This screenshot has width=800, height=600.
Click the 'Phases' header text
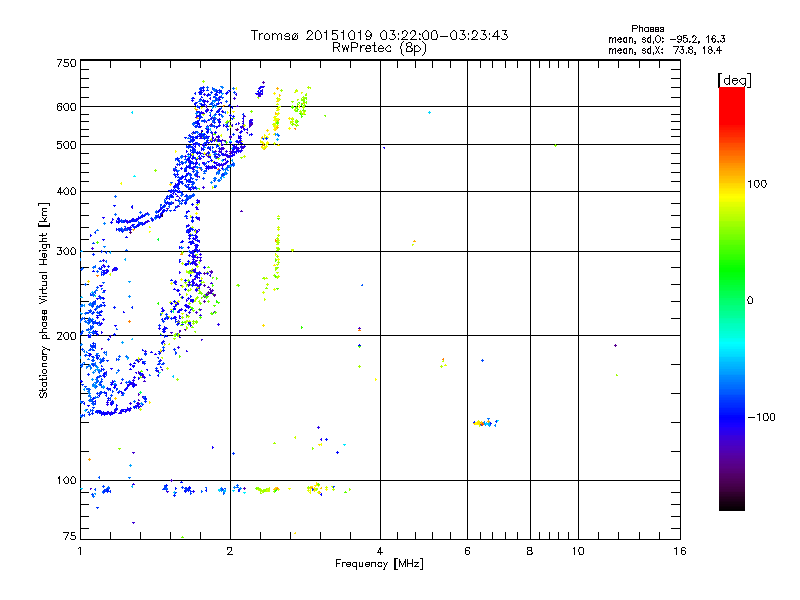pos(647,29)
